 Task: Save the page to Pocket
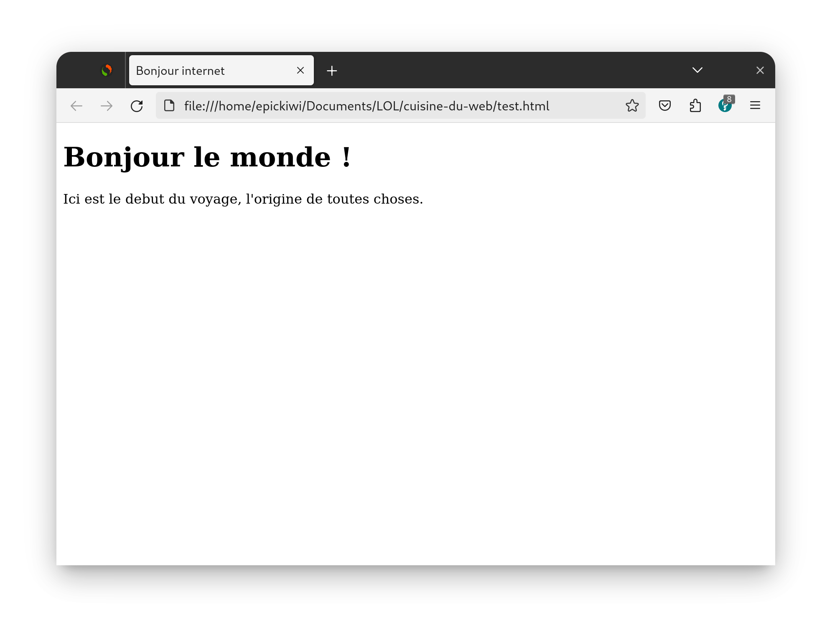point(664,106)
